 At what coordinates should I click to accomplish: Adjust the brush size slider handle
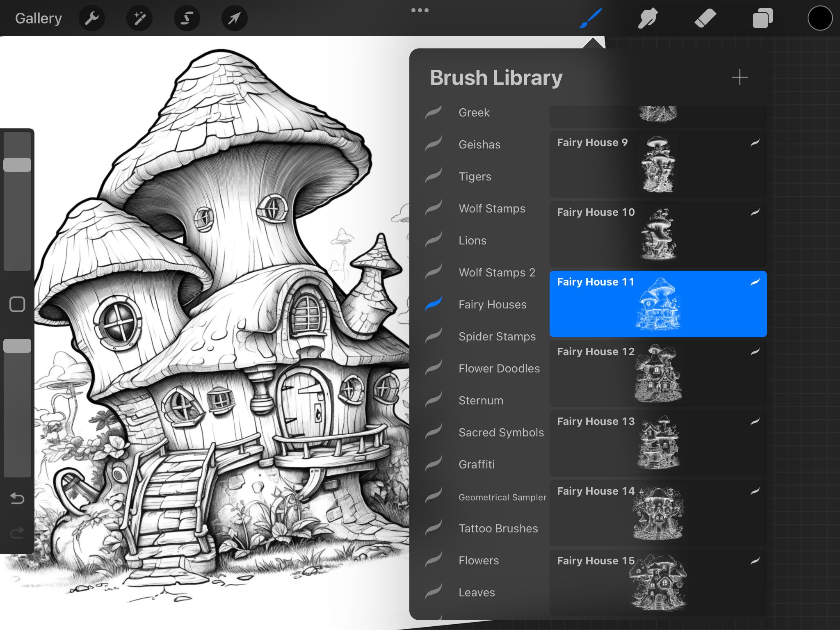[17, 165]
